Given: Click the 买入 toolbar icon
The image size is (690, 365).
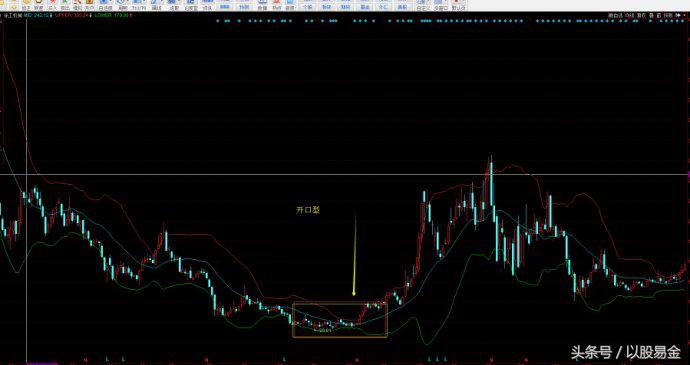Looking at the screenshot, I should click(x=53, y=5).
